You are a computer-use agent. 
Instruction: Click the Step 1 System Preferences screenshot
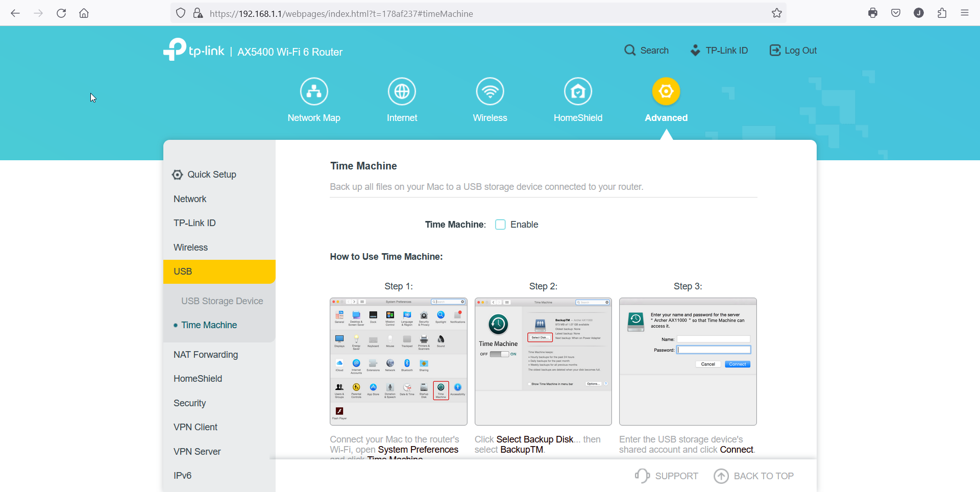click(399, 361)
